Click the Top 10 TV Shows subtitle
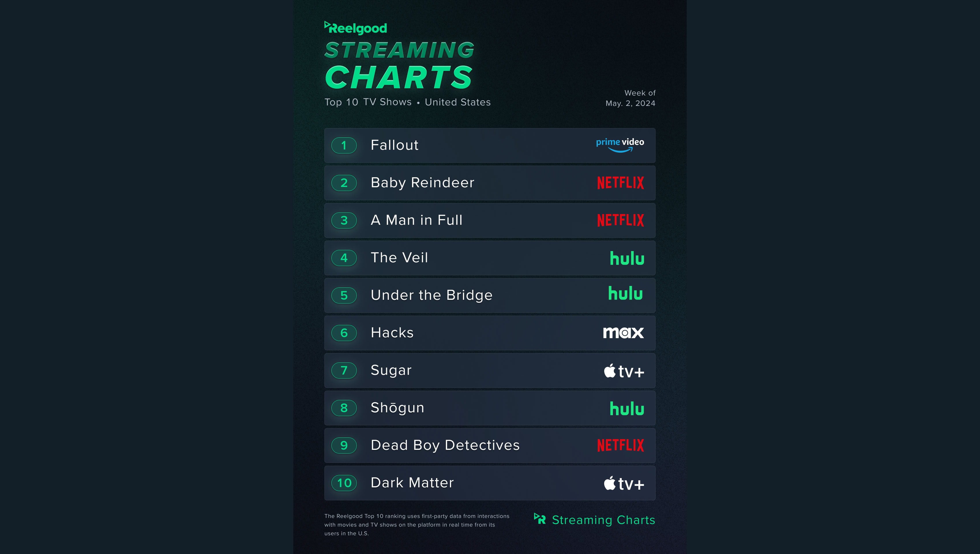The width and height of the screenshot is (980, 554). 368,102
